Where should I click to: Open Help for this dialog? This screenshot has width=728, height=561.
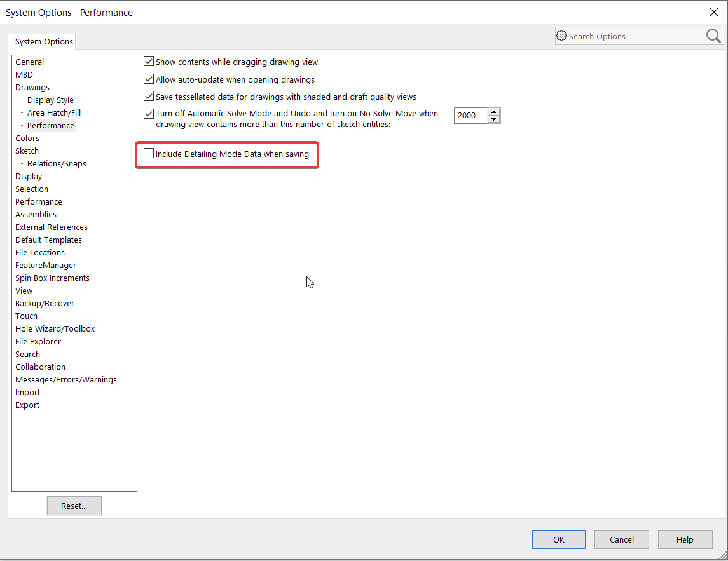click(685, 539)
